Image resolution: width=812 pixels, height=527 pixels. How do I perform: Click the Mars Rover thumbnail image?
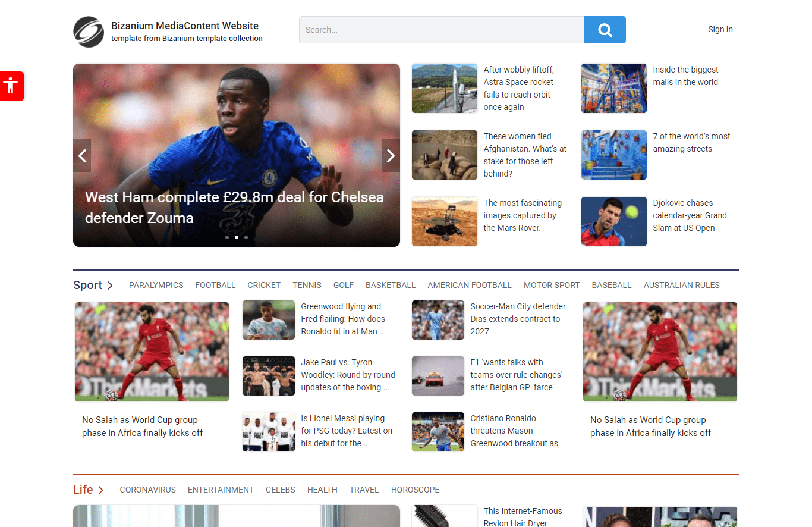[x=445, y=221]
